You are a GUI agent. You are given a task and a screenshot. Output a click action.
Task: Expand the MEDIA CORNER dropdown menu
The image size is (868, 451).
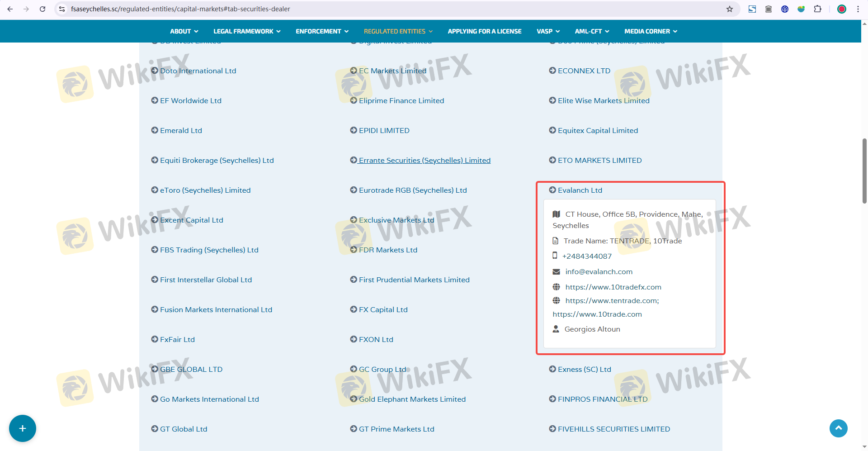pyautogui.click(x=651, y=31)
